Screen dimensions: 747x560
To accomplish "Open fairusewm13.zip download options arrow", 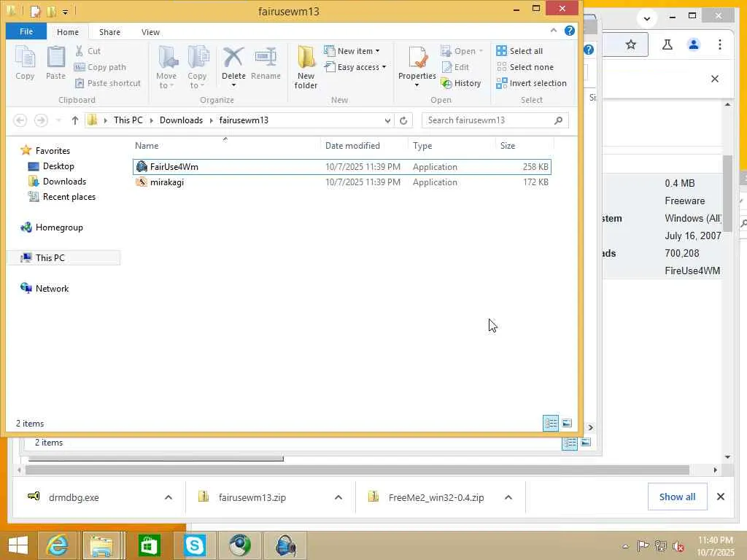I will [338, 497].
